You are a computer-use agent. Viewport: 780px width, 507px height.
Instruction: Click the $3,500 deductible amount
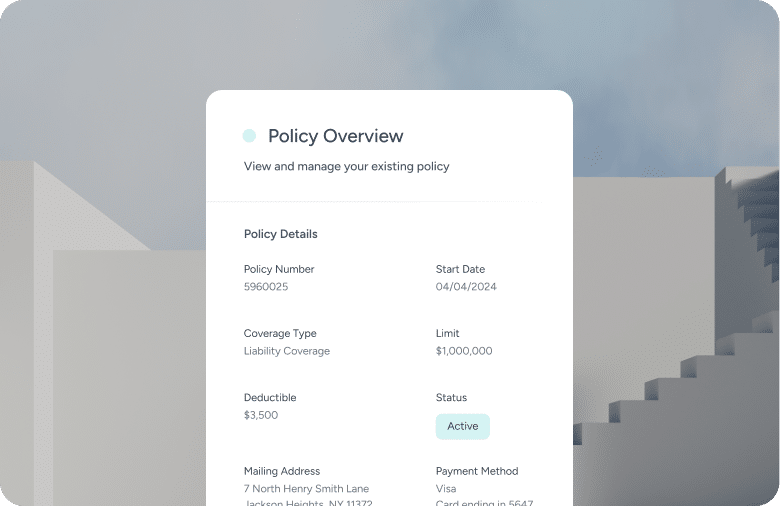click(261, 415)
